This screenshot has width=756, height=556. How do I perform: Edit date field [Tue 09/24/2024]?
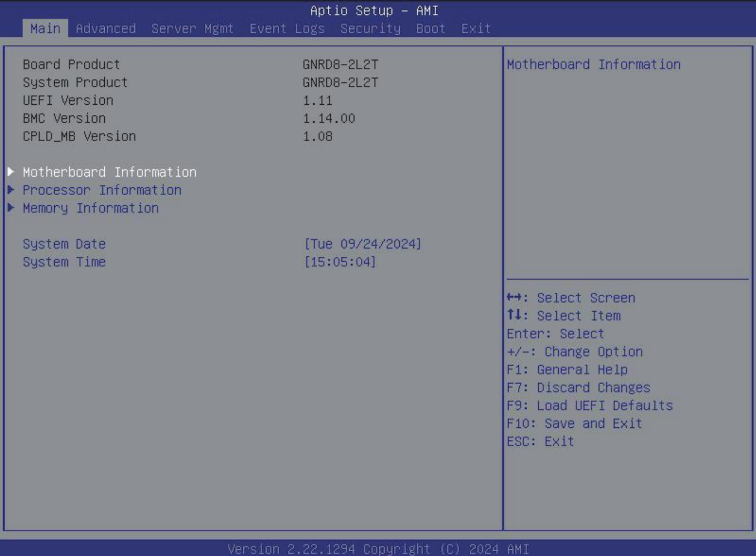pos(363,244)
